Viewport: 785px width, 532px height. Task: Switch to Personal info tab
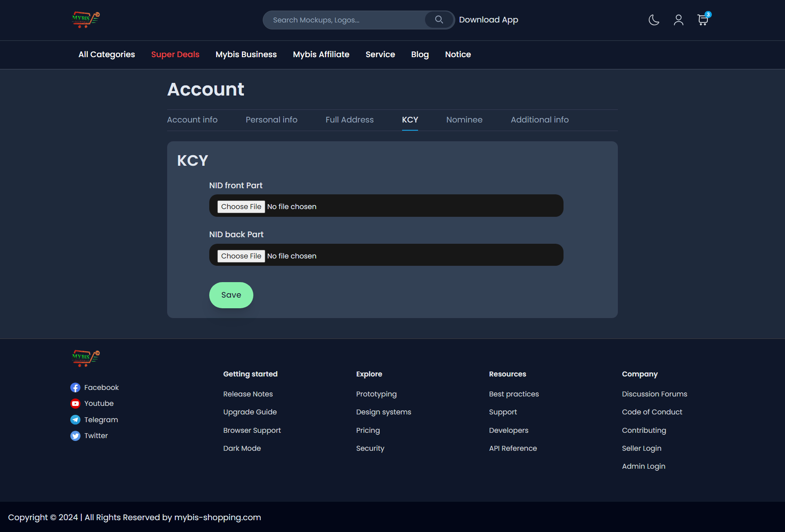click(271, 120)
